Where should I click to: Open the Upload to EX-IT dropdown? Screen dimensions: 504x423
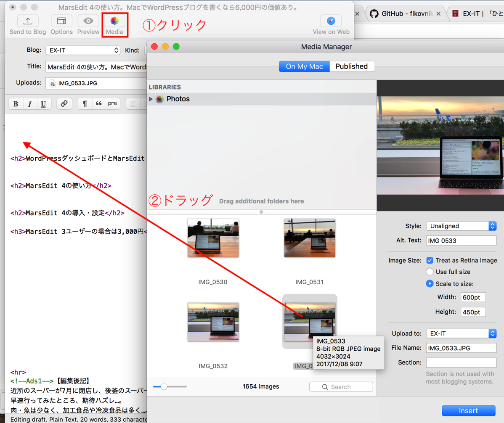click(x=461, y=333)
